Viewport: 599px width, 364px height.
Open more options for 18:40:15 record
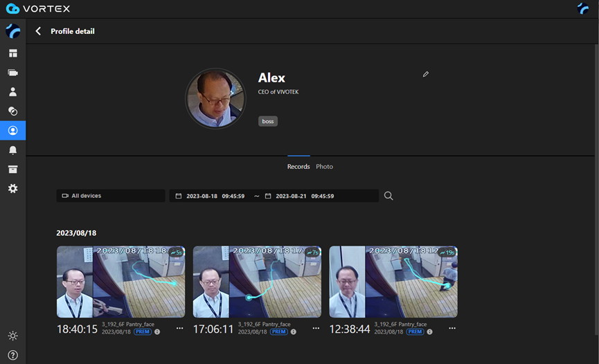click(179, 328)
